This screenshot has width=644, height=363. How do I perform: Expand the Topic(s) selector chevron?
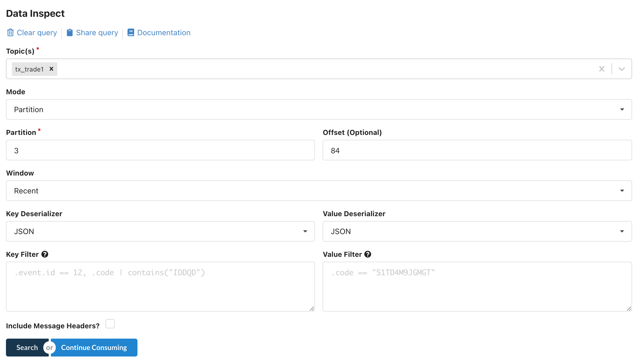click(x=622, y=69)
